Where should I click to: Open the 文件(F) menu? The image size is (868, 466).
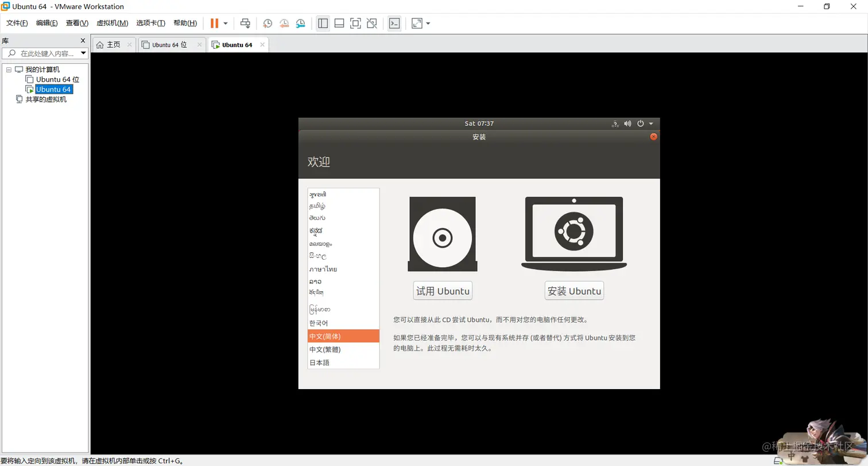(17, 23)
